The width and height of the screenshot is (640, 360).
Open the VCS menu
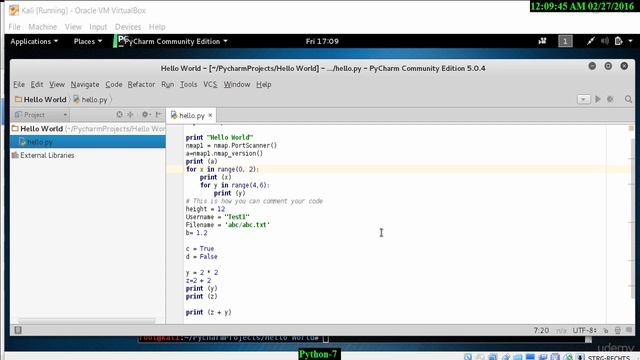(210, 84)
